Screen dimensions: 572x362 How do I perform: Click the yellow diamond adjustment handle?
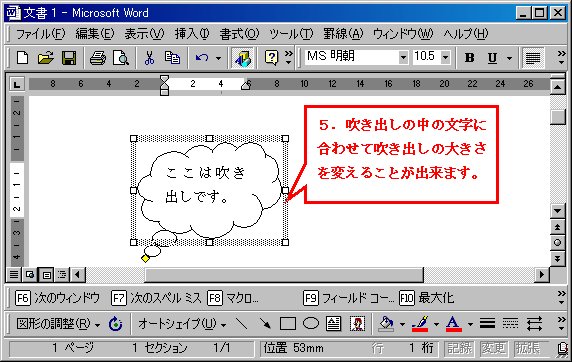coord(145,258)
